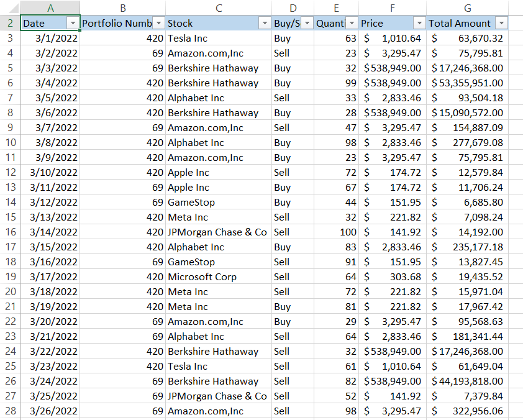Click the column A header letter

(50, 7)
